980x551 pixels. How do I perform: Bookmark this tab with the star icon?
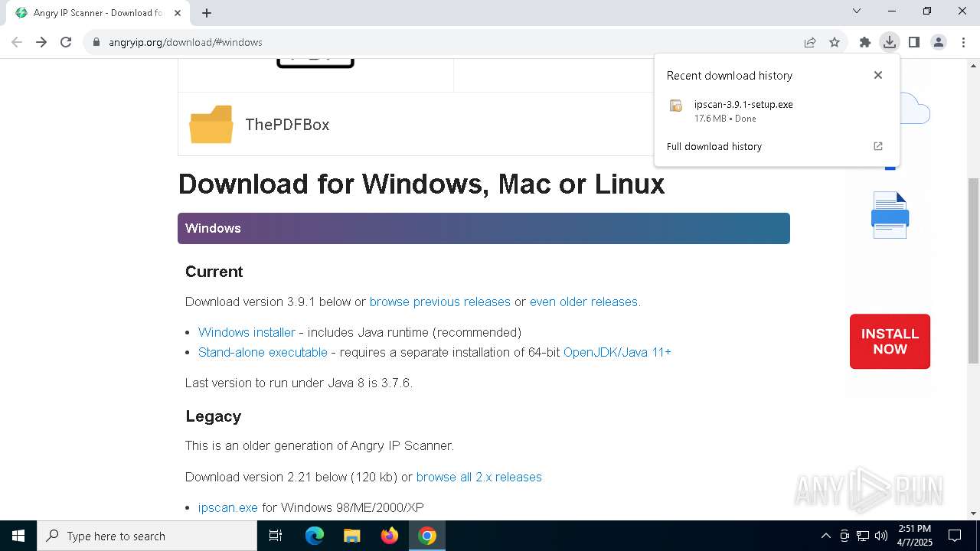pos(835,42)
